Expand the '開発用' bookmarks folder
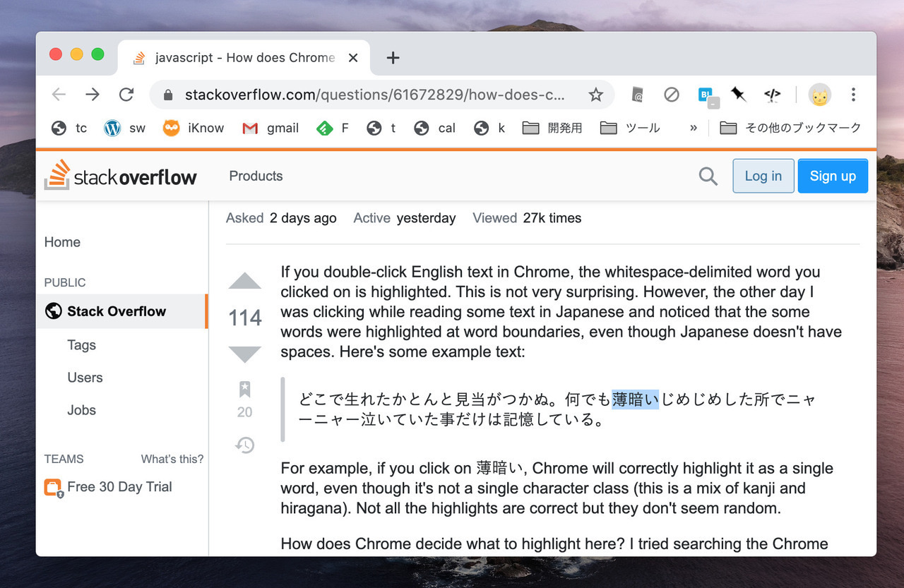Image resolution: width=904 pixels, height=588 pixels. (x=552, y=128)
